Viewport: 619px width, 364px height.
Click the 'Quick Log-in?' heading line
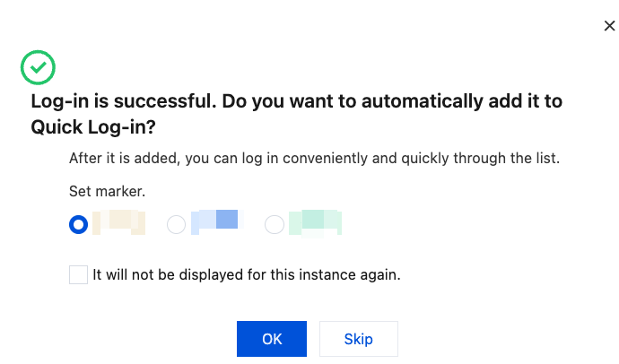click(x=100, y=128)
